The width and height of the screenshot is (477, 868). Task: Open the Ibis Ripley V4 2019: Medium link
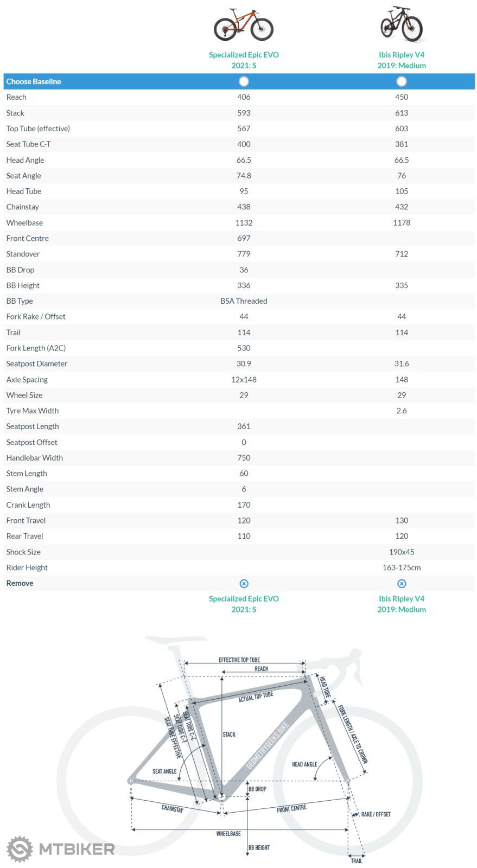[402, 60]
